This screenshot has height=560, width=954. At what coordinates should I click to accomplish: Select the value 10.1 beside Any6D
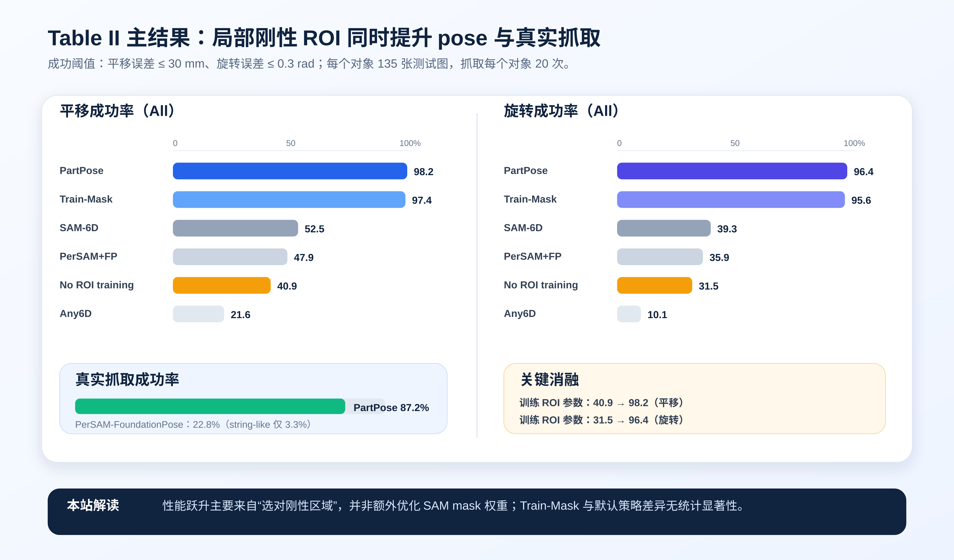[x=658, y=315]
